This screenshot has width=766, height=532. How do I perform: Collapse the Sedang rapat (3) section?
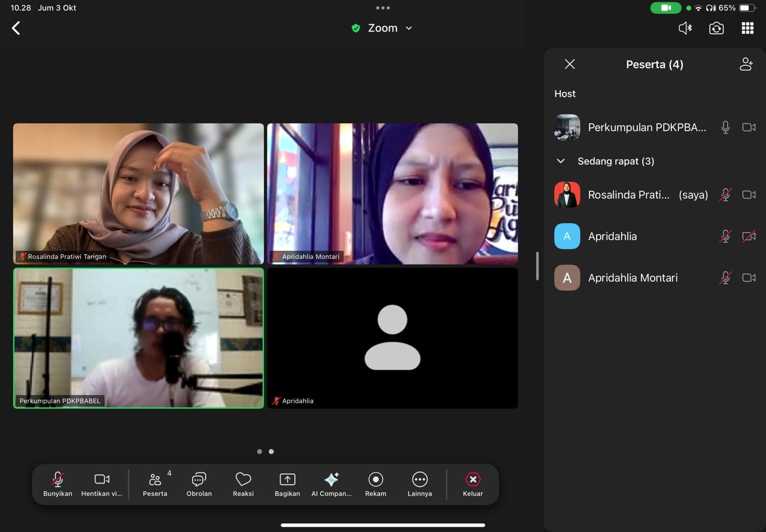pyautogui.click(x=561, y=161)
